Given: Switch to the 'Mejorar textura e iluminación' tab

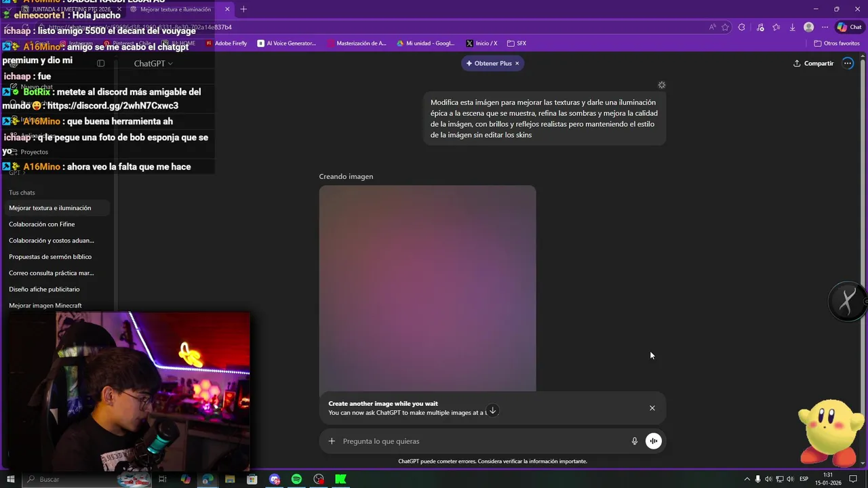Looking at the screenshot, I should click(175, 9).
